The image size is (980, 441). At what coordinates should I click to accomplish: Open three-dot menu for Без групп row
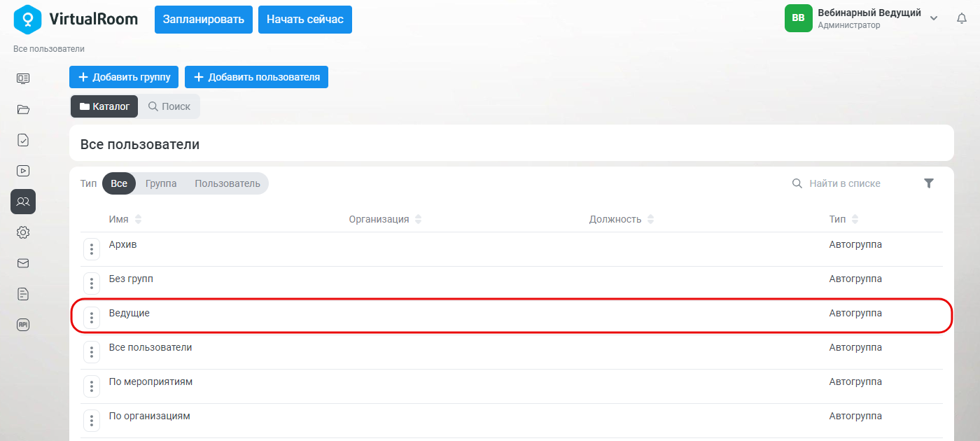92,283
